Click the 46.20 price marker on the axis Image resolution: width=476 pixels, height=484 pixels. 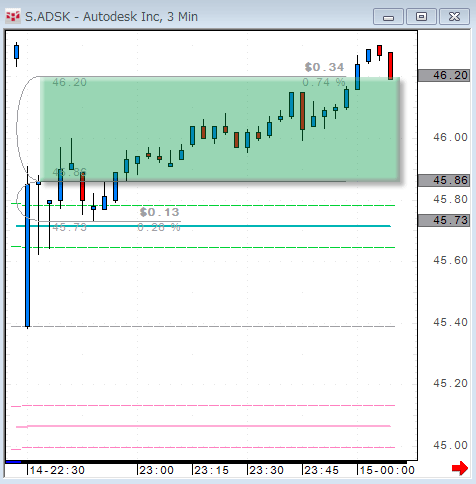[444, 76]
